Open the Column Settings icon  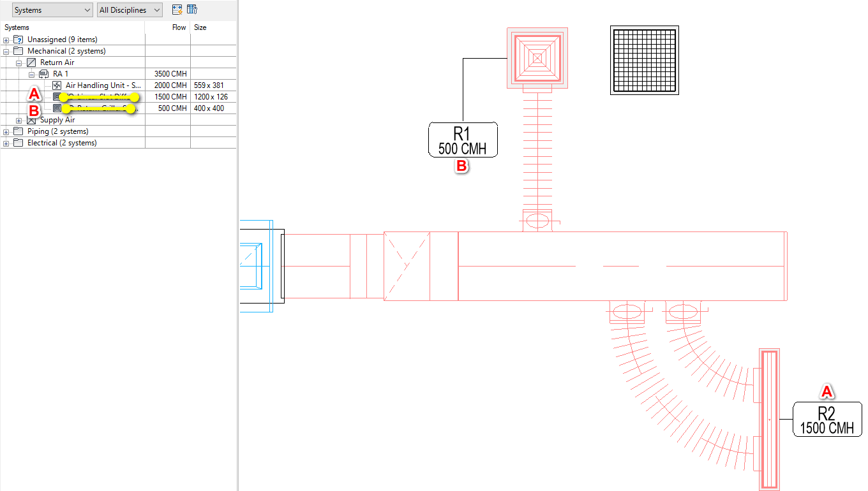tap(192, 10)
